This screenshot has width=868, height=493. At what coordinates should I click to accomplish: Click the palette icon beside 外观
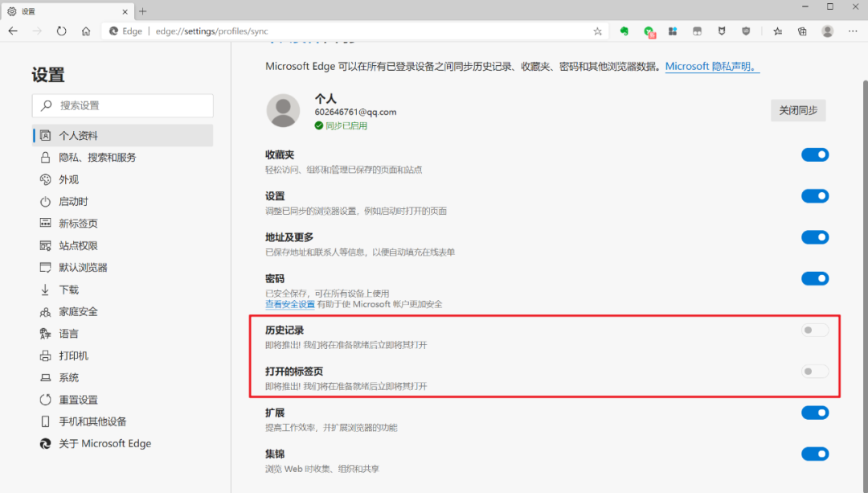pyautogui.click(x=45, y=179)
